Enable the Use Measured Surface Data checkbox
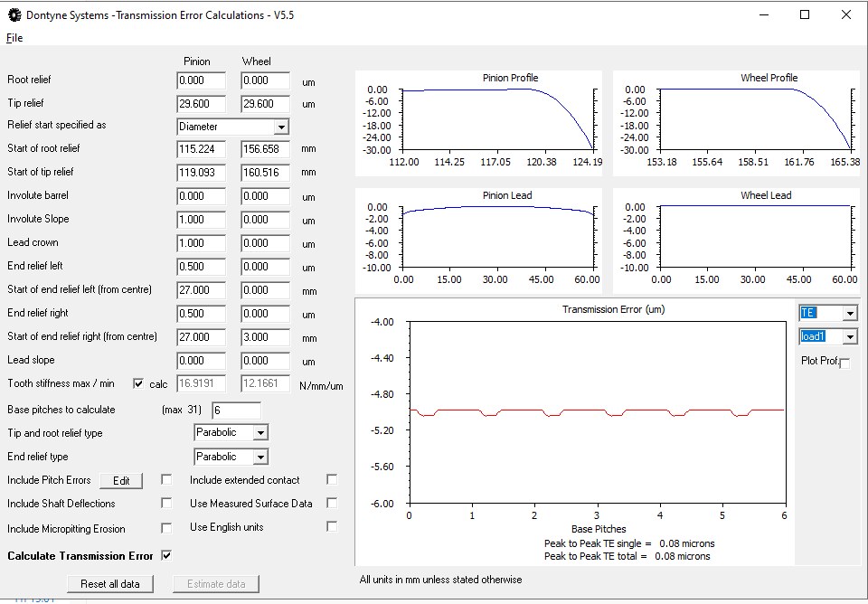This screenshot has height=604, width=868. [x=332, y=503]
